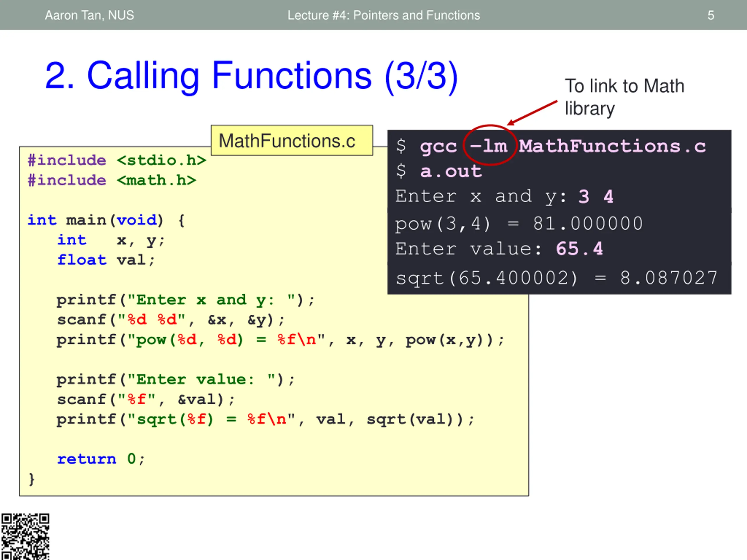Click the scanf("%d %d", &x, &y) line
747x560 pixels.
click(170, 320)
